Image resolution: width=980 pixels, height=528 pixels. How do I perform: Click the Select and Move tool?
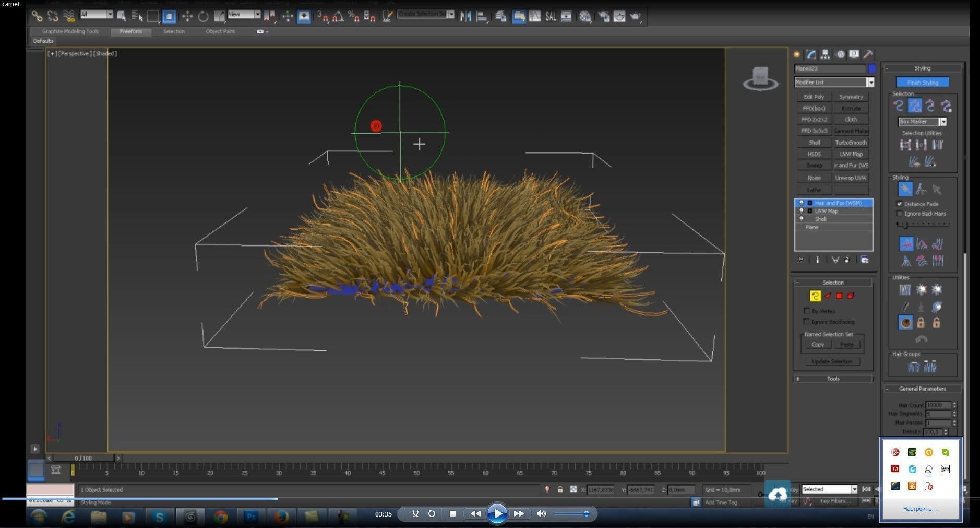tap(187, 17)
